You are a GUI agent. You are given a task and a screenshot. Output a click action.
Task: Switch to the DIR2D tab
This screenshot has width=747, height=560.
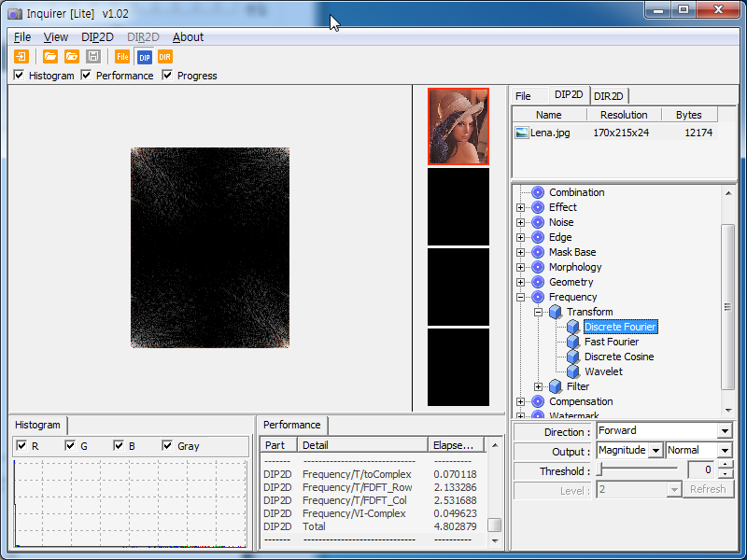coord(610,96)
